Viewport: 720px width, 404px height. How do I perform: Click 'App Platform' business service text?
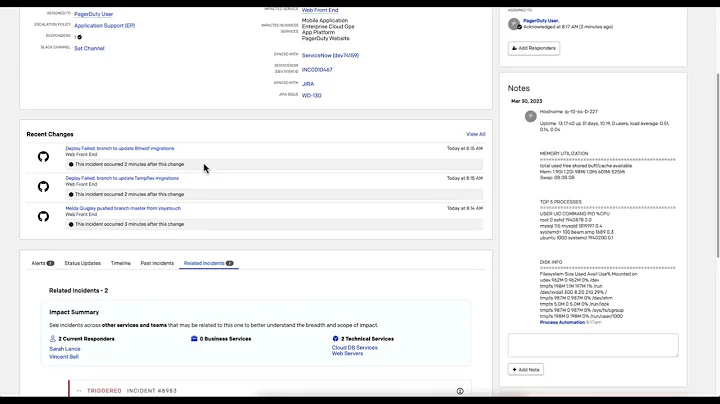318,33
